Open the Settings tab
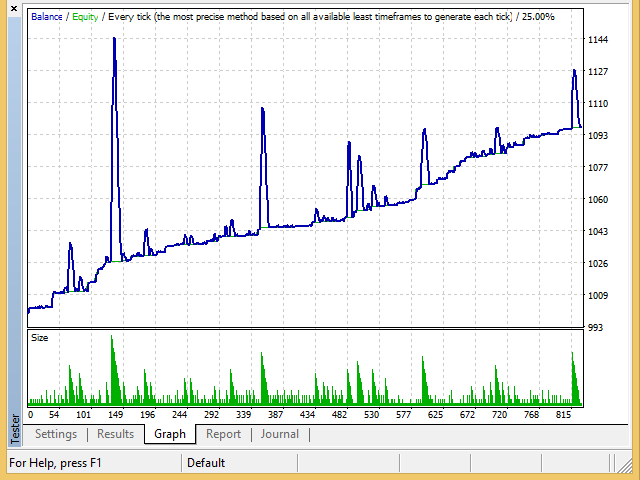Viewport: 640px width, 480px height. coord(56,434)
